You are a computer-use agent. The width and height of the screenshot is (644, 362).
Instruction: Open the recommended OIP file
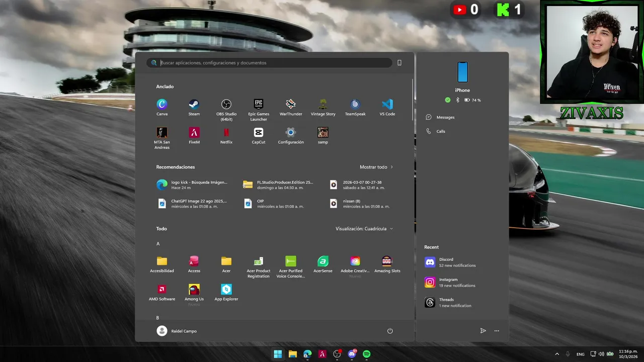click(x=274, y=204)
